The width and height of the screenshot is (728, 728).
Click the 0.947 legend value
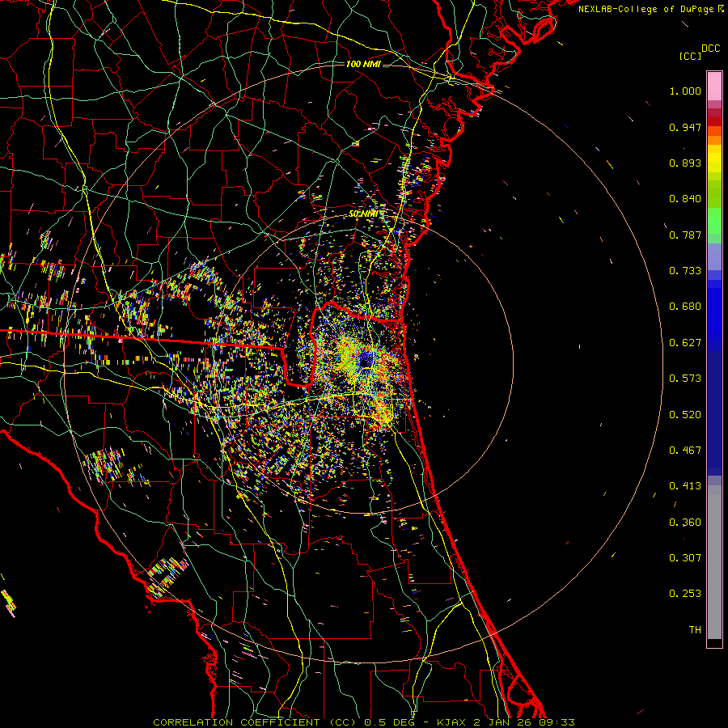coord(685,127)
